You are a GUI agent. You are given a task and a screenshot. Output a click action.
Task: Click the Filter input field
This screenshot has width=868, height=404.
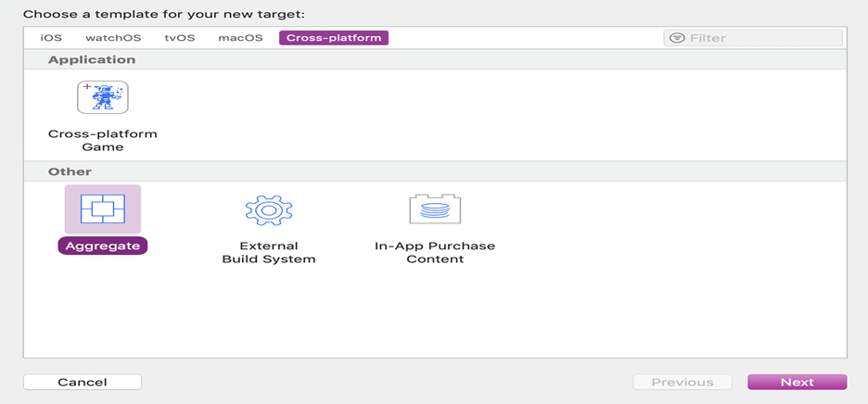pos(753,38)
